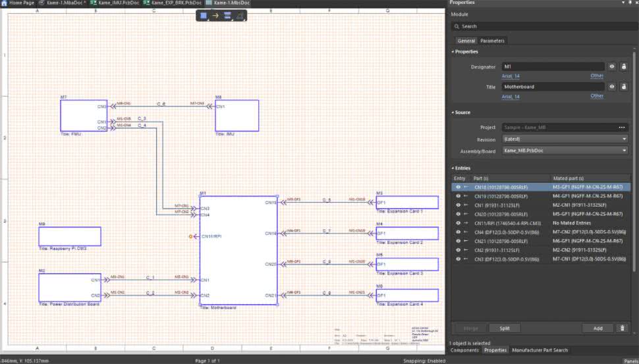Click the direction arrow icon for CN11/RPI entry
Viewport: 639px width, 364px height.
[466, 223]
